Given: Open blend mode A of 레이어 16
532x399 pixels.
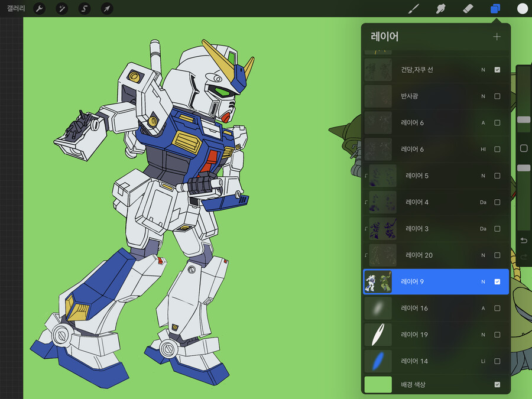Looking at the screenshot, I should pyautogui.click(x=483, y=308).
